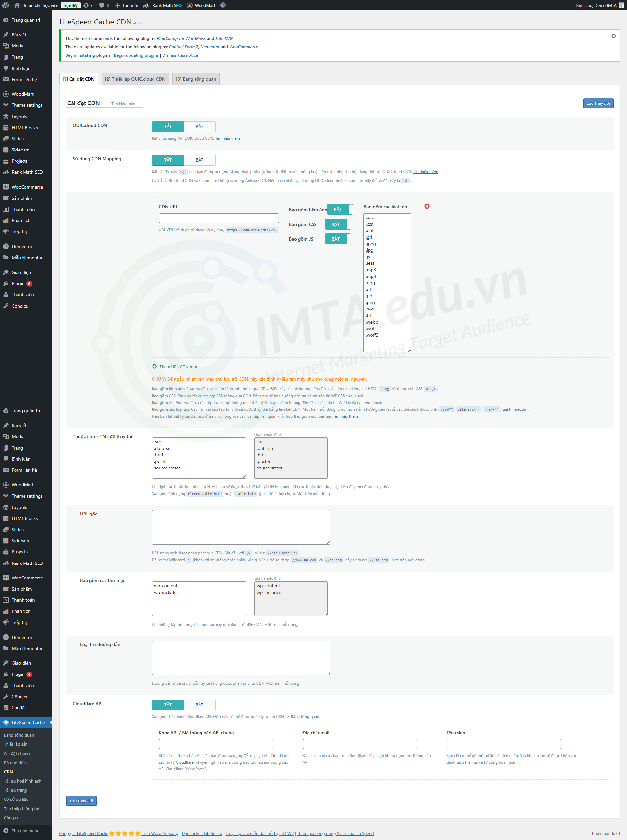This screenshot has height=840, width=627.
Task: Open the updates icon showing 6
Action: click(x=88, y=5)
